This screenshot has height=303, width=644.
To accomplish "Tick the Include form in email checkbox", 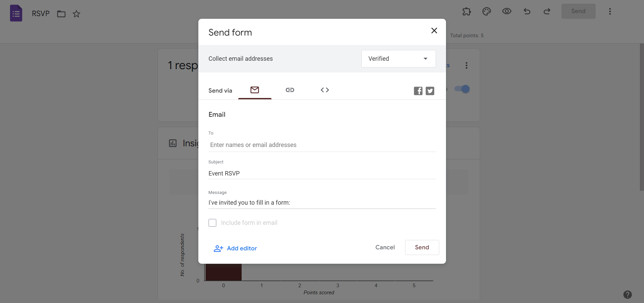I will [212, 223].
